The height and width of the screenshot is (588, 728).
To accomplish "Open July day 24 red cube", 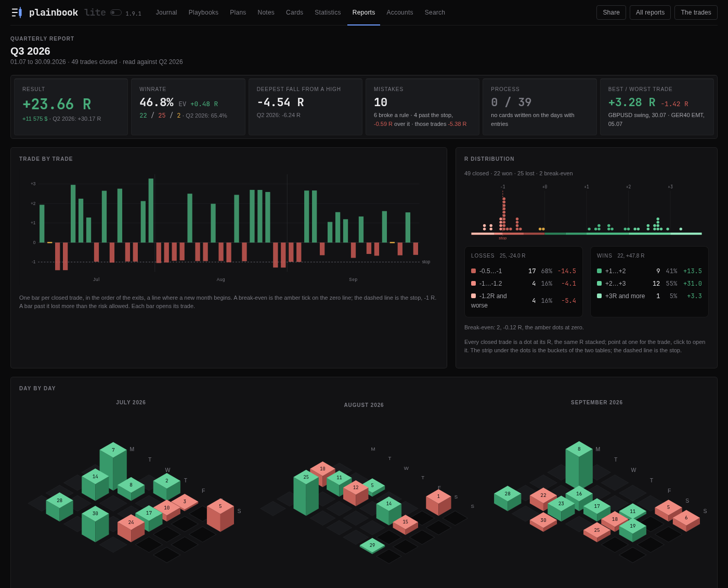I will [131, 528].
